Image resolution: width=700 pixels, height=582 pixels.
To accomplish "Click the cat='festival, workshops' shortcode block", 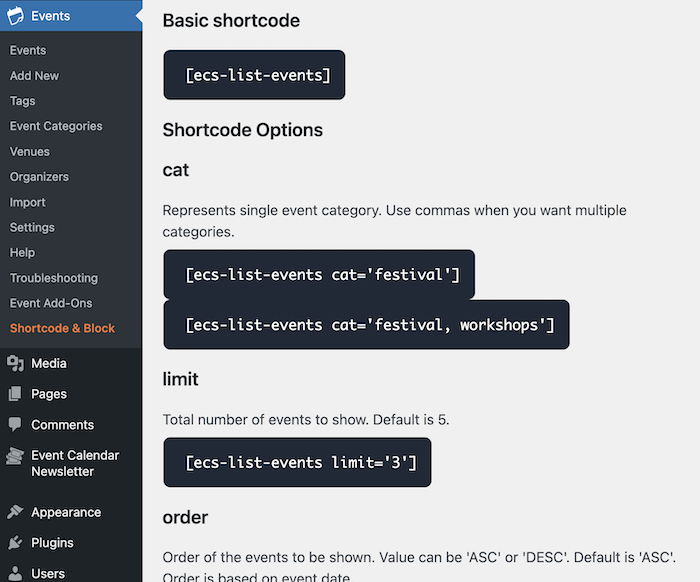I will (x=366, y=324).
